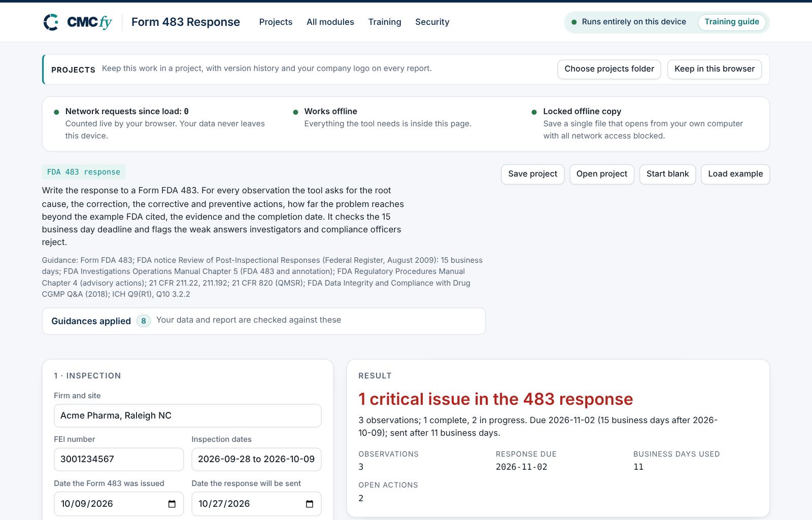812x520 pixels.
Task: Click the Locked offline copy heading
Action: point(582,111)
